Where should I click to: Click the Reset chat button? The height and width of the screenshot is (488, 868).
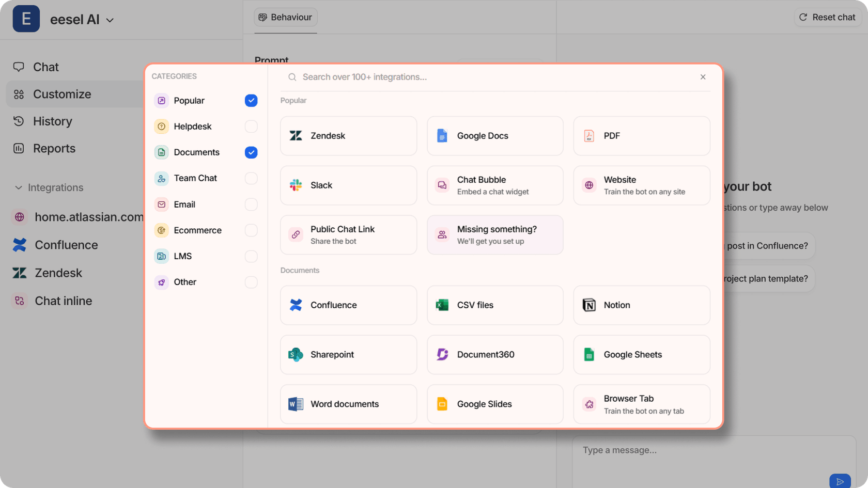(x=828, y=17)
